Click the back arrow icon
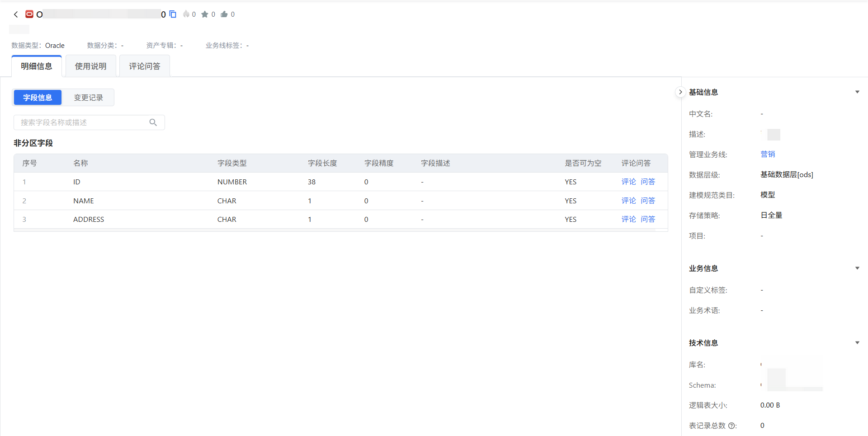The image size is (868, 436). click(16, 14)
